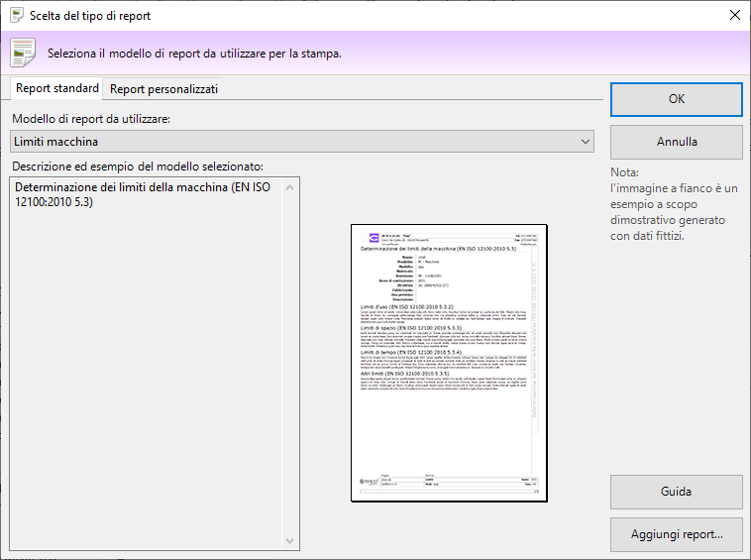The image size is (751, 560).
Task: Click the Aggiungi report... button
Action: tap(677, 534)
